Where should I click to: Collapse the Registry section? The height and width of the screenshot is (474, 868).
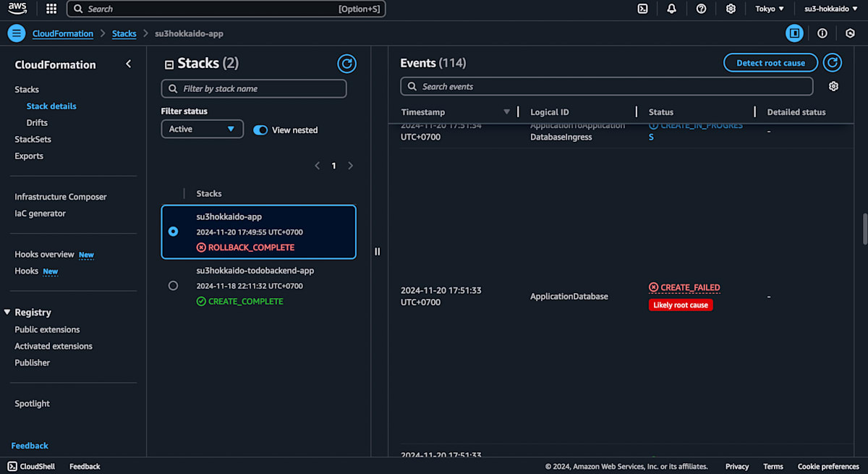coord(7,313)
